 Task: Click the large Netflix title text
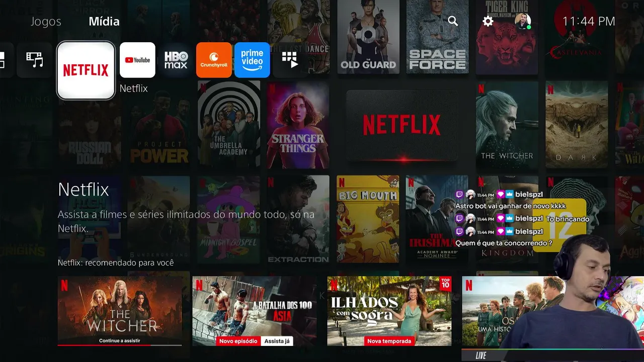pyautogui.click(x=84, y=189)
